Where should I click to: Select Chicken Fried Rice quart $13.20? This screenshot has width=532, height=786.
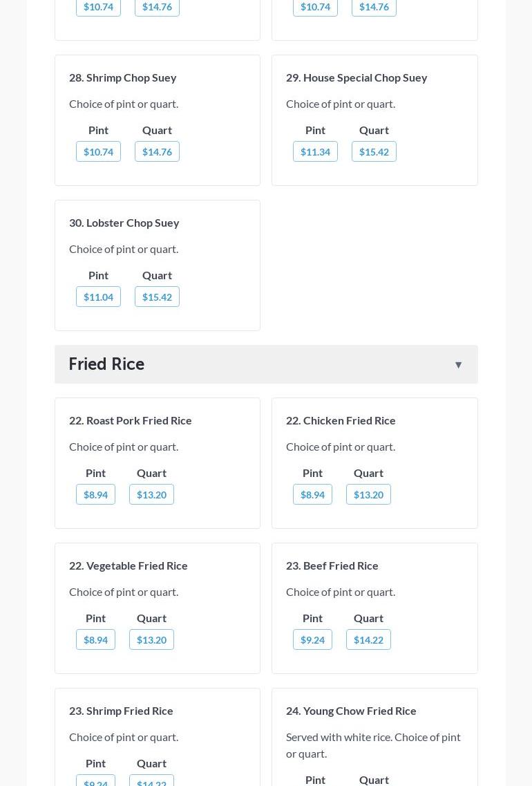coord(368,494)
